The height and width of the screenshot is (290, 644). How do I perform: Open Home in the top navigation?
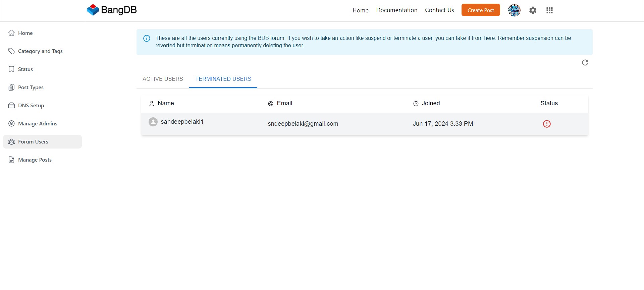tap(360, 10)
